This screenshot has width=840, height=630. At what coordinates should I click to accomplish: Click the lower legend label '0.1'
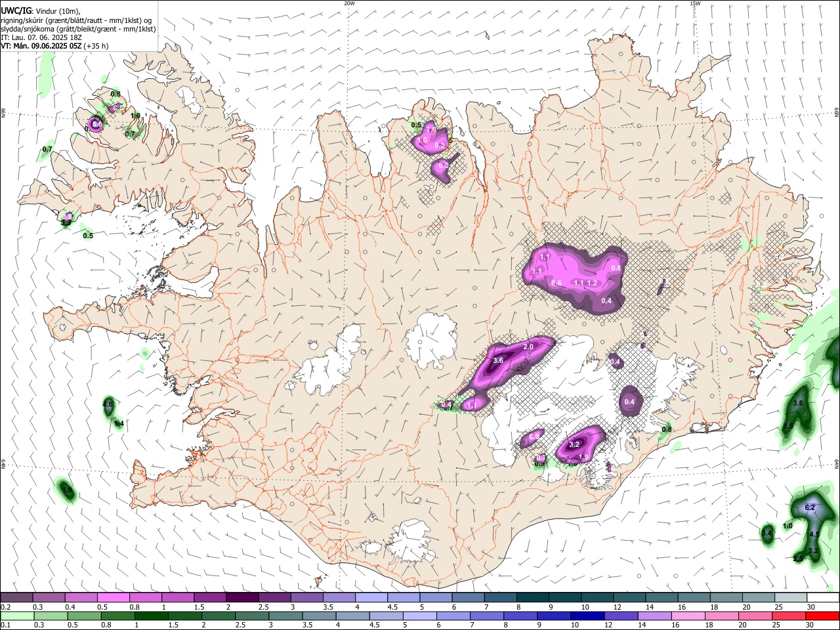[x=7, y=625]
